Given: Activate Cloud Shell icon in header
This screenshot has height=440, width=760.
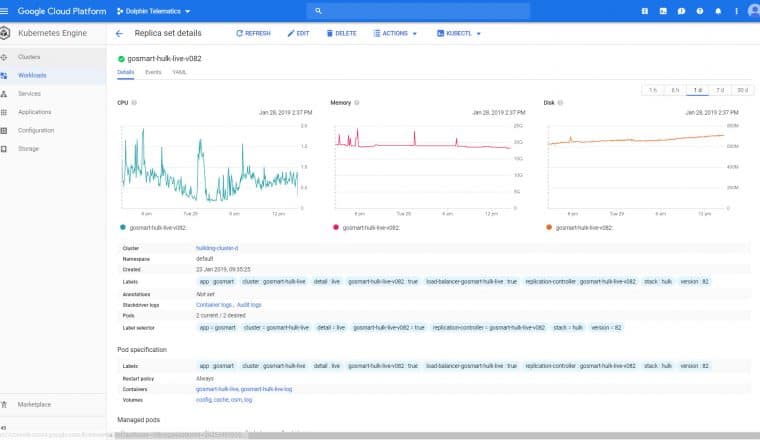Looking at the screenshot, I should click(663, 11).
